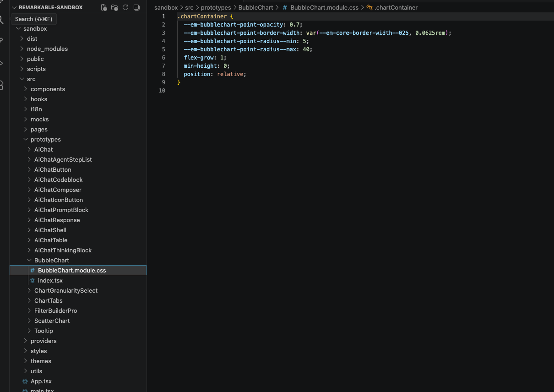Click line number 10 in the gutter
This screenshot has width=554, height=392.
point(162,91)
